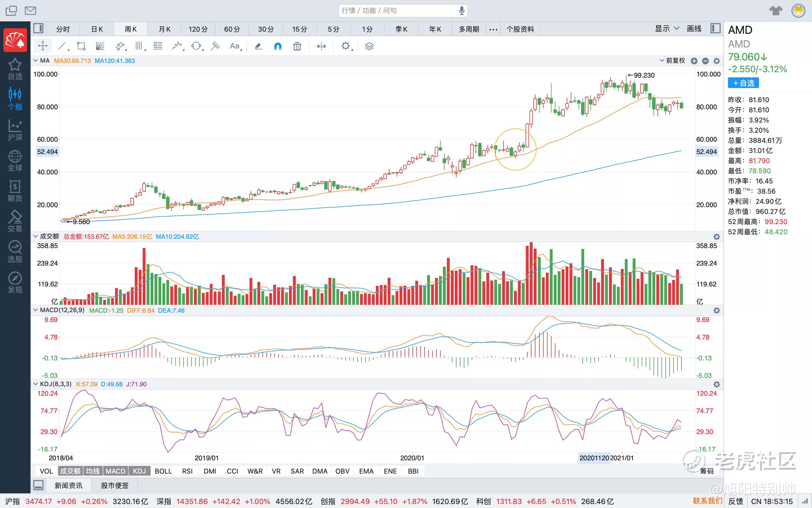Open the 发现 discover sidebar item
The height and width of the screenshot is (508, 812).
point(15,283)
